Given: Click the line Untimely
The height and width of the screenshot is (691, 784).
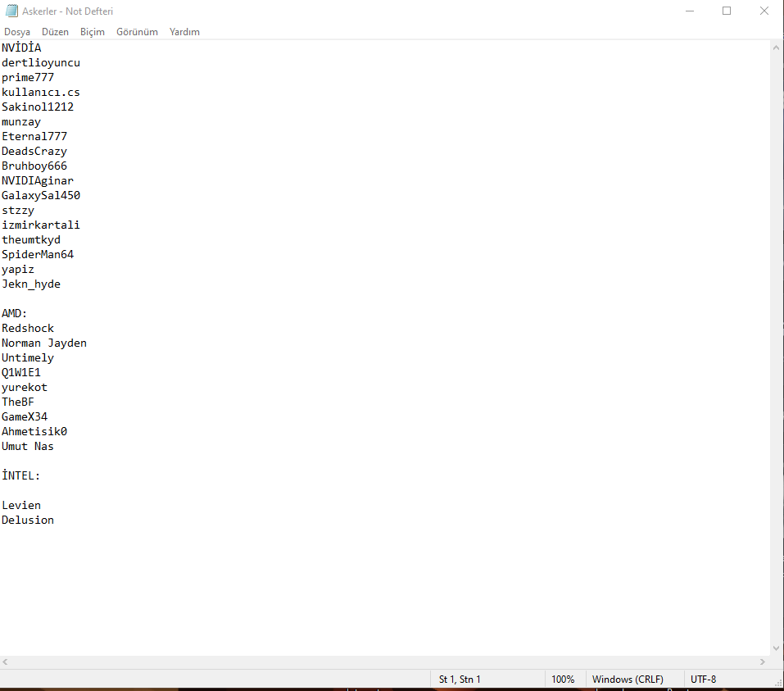Looking at the screenshot, I should 28,358.
